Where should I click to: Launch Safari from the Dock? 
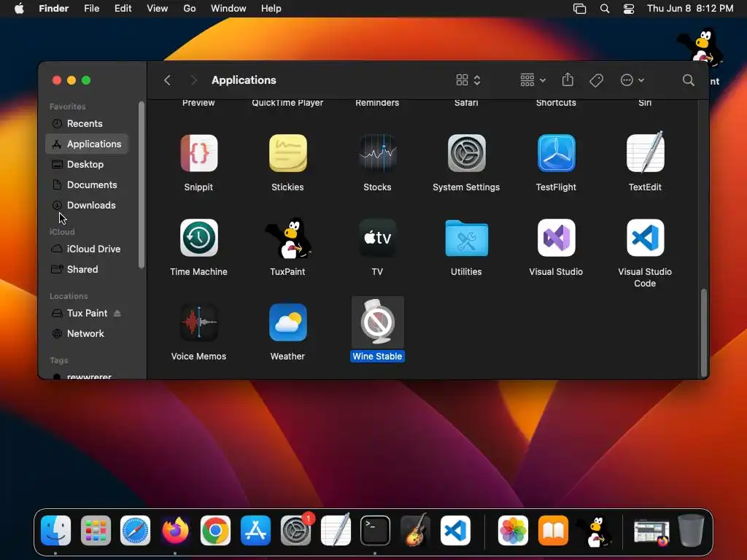coord(135,531)
